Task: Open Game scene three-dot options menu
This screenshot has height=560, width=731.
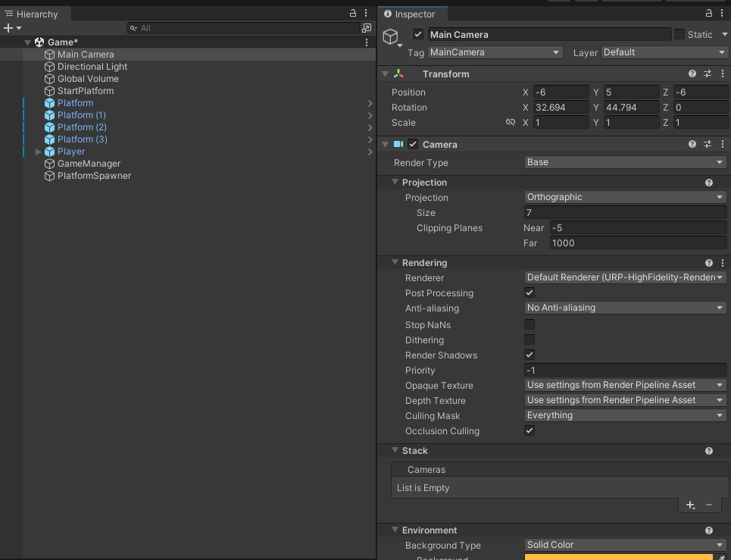Action: pos(367,42)
